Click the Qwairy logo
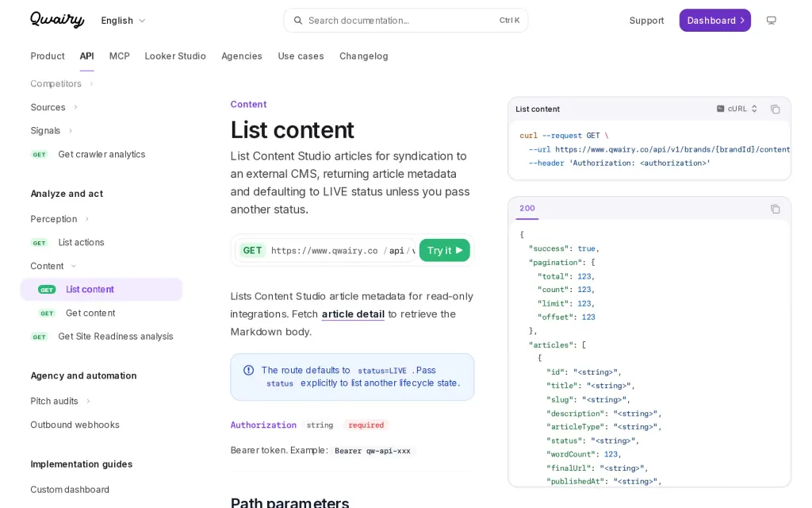The width and height of the screenshot is (812, 508). [57, 20]
